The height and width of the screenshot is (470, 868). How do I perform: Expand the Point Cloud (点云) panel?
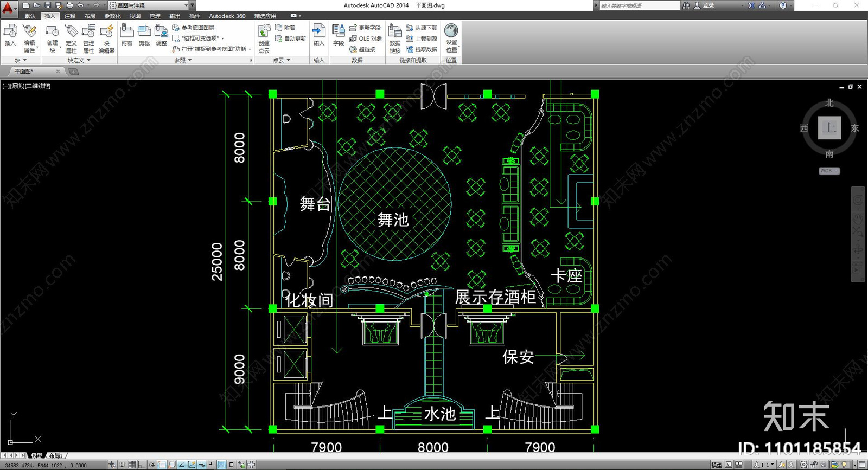[x=281, y=60]
